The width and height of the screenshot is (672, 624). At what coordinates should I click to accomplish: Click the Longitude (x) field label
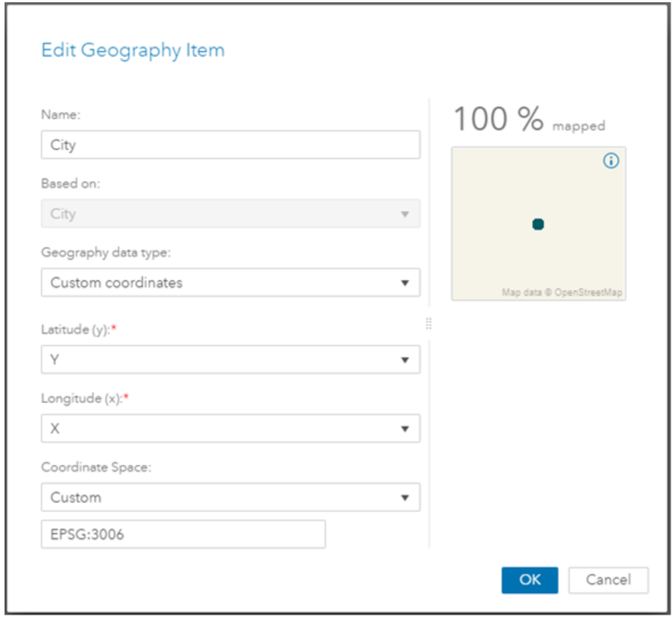81,399
